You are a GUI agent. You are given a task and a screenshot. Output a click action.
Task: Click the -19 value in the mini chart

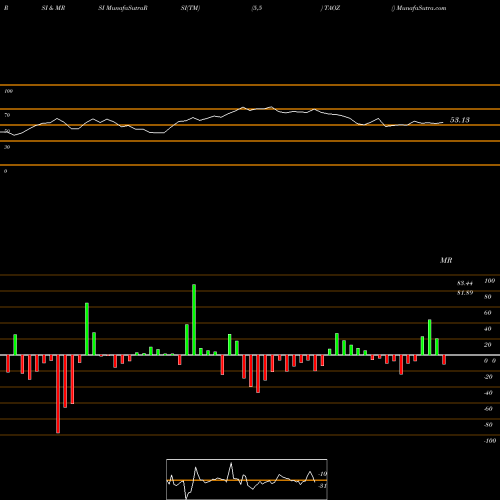pos(323,474)
